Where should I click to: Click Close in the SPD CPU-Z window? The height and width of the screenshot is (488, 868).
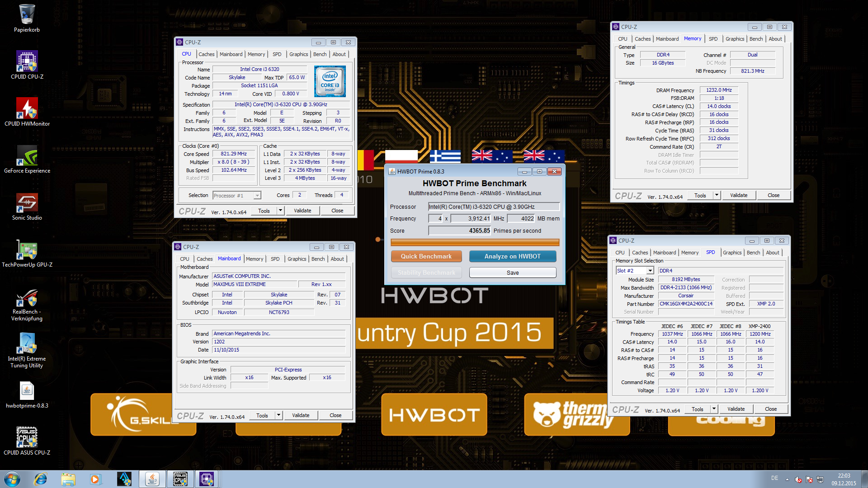[771, 409]
